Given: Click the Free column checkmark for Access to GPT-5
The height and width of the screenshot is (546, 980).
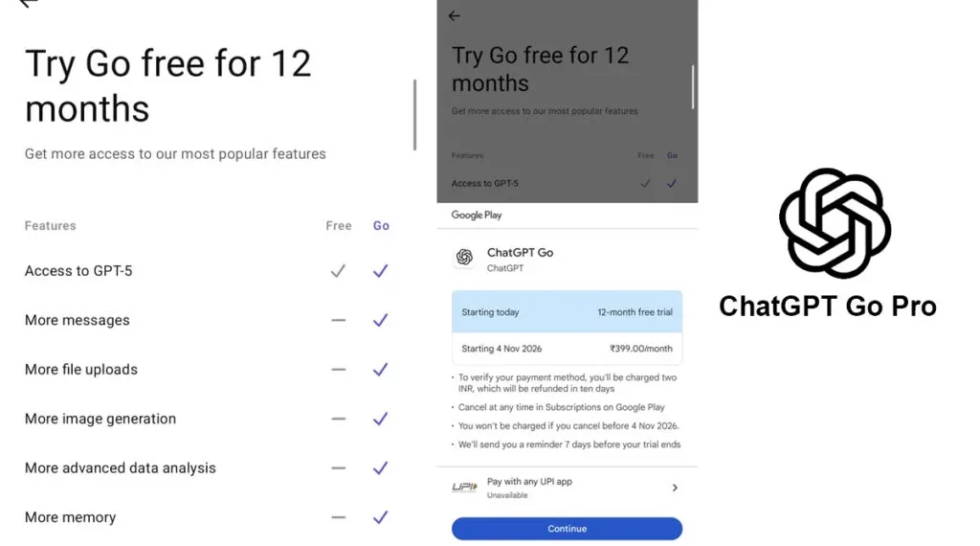Looking at the screenshot, I should click(338, 271).
